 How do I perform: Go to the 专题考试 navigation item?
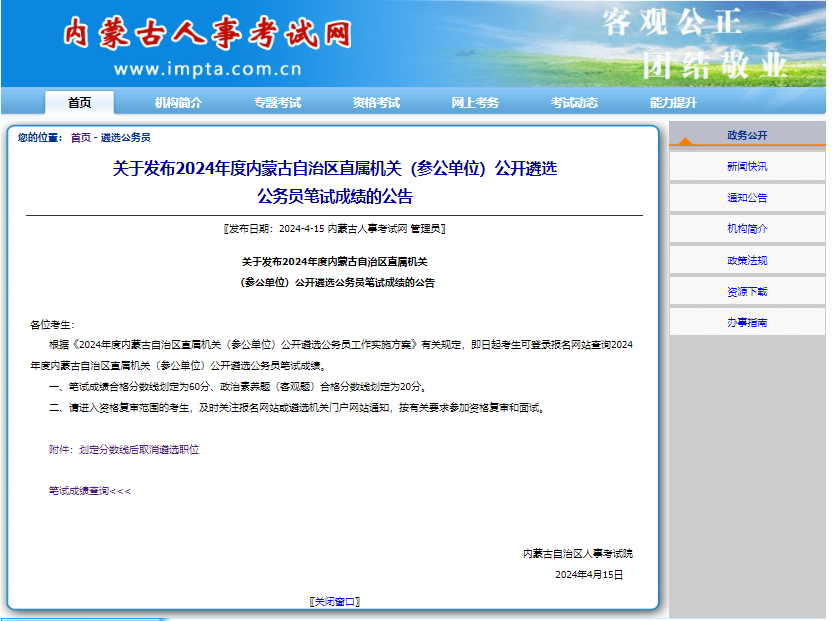click(277, 103)
